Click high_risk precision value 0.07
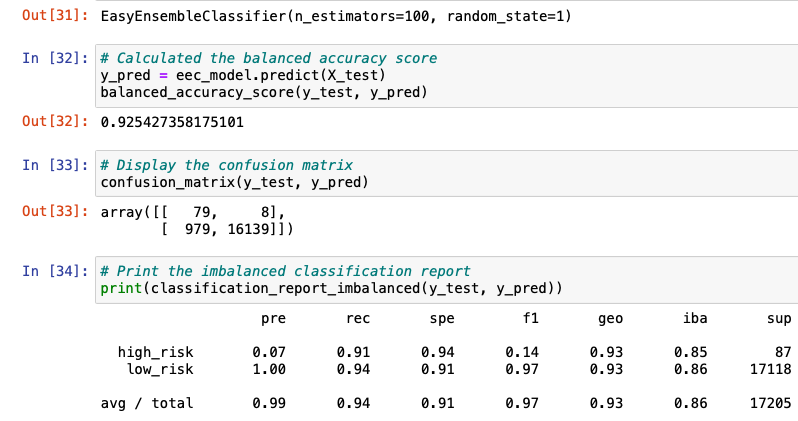The height and width of the screenshot is (421, 798). pos(269,352)
